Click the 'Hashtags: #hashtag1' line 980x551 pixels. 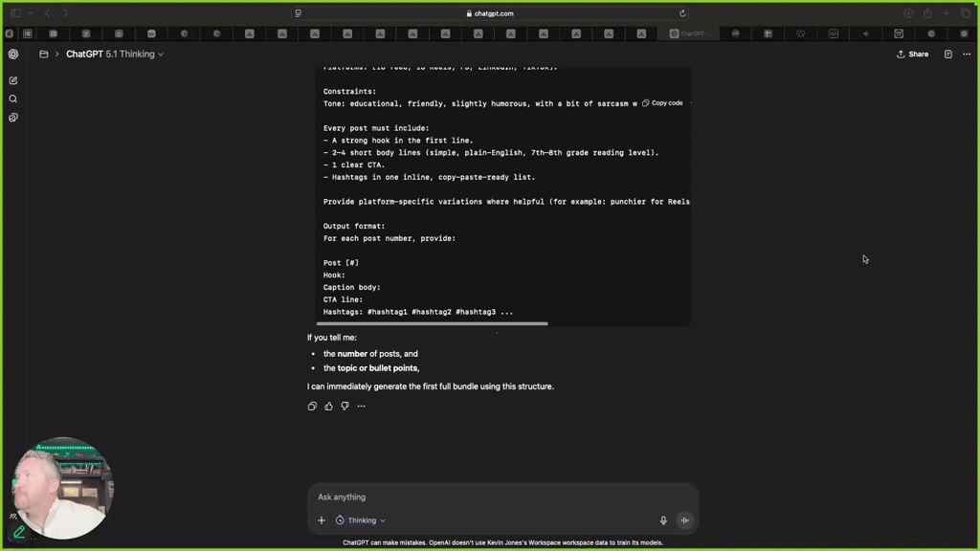coord(418,312)
